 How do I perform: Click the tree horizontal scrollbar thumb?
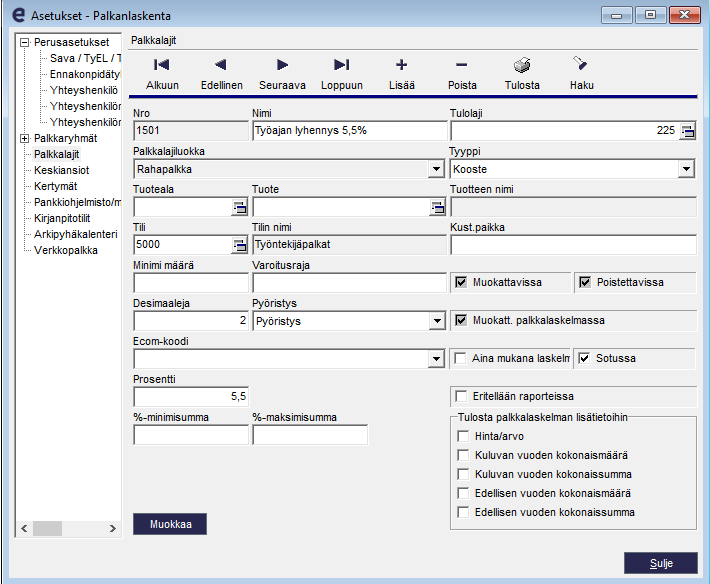tap(48, 529)
